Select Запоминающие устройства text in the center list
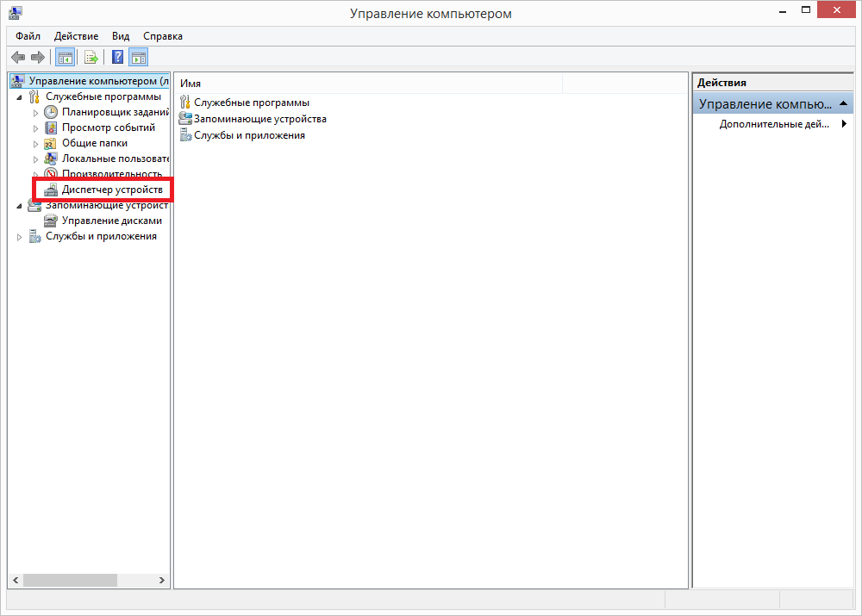 point(260,119)
